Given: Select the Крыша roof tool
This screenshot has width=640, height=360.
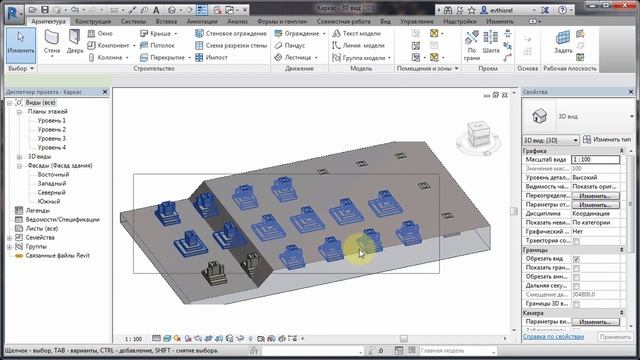Looking at the screenshot, I should [156, 33].
